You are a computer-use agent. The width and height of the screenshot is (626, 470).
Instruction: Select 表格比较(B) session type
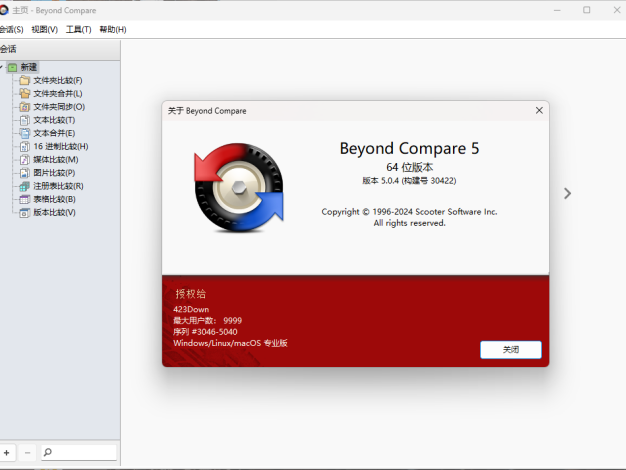(54, 199)
